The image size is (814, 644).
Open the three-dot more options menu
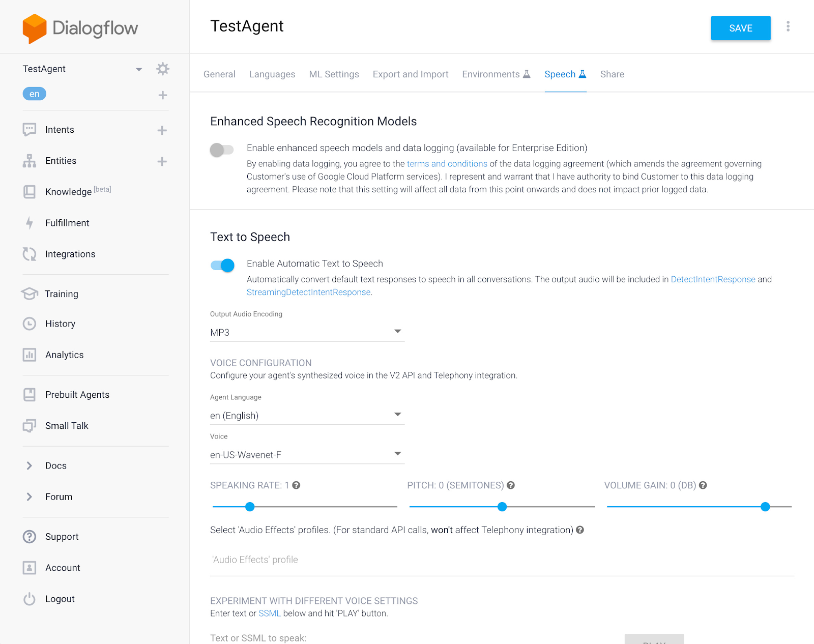click(x=788, y=26)
